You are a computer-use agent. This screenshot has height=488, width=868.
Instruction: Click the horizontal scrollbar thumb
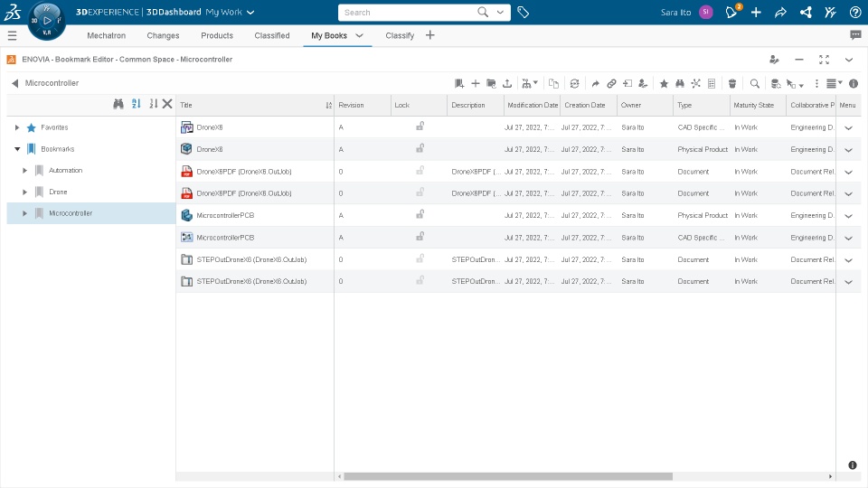507,476
